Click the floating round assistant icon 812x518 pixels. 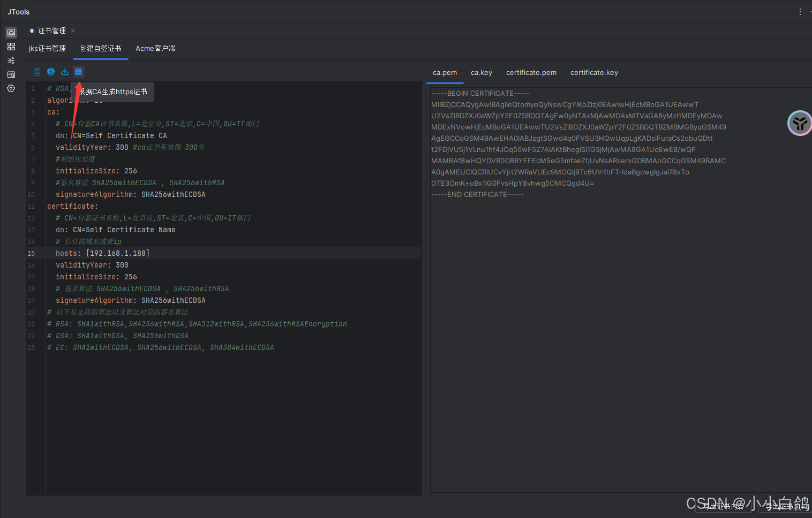click(800, 123)
